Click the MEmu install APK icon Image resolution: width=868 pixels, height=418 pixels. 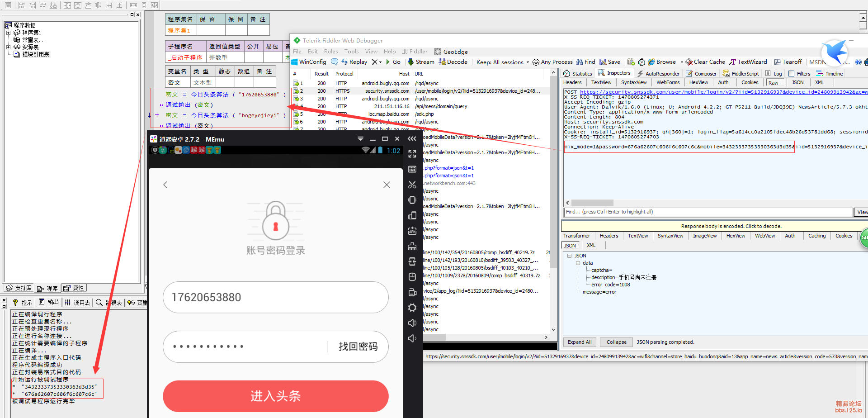tap(412, 231)
